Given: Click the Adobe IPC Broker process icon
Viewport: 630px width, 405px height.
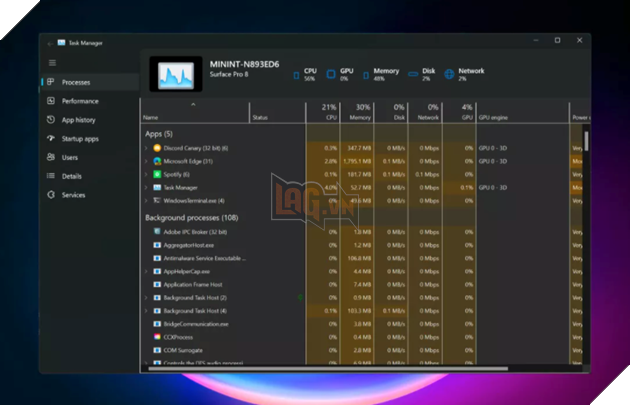Looking at the screenshot, I should (x=157, y=232).
